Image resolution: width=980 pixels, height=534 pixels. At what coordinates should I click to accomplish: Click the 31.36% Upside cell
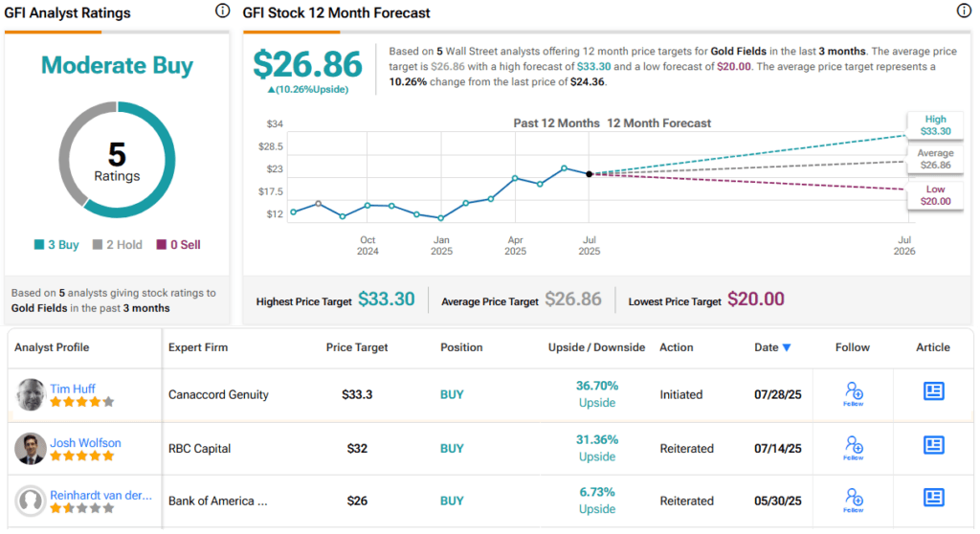point(597,448)
